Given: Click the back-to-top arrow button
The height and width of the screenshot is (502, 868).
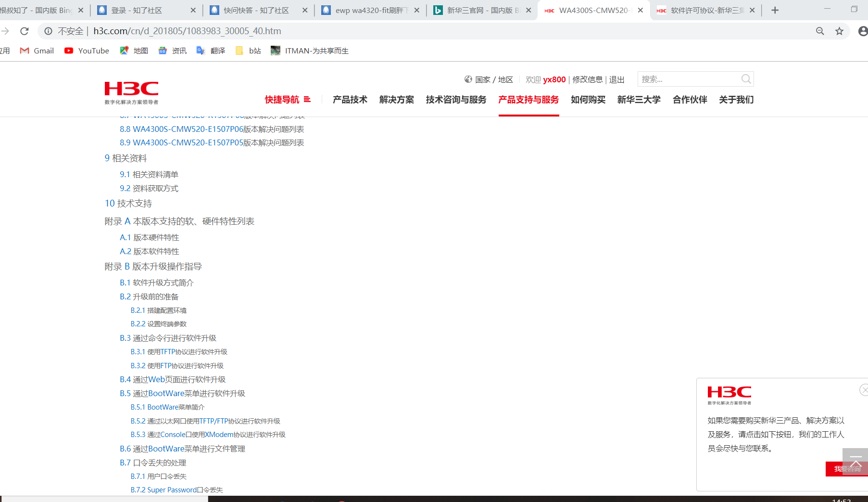Looking at the screenshot, I should (x=855, y=461).
